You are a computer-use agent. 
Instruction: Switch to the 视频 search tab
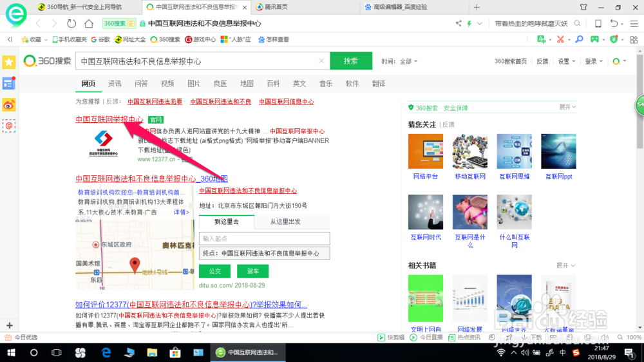[167, 83]
